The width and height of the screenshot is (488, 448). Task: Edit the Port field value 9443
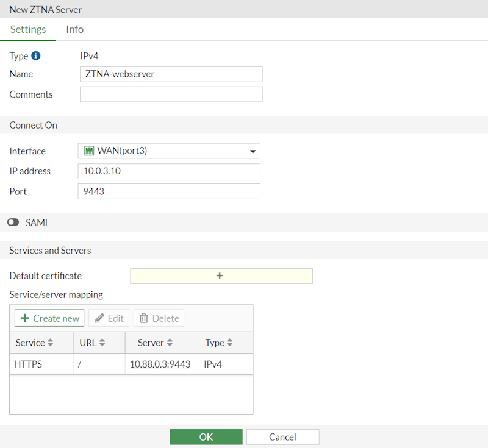pos(169,191)
